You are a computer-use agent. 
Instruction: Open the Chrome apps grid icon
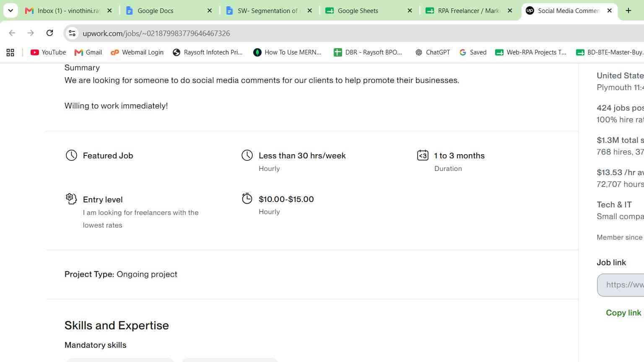pyautogui.click(x=10, y=52)
